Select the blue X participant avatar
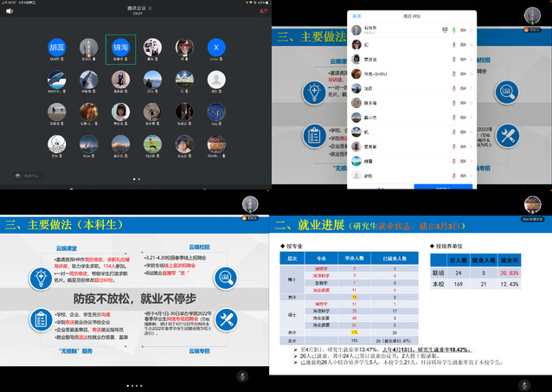 click(216, 47)
